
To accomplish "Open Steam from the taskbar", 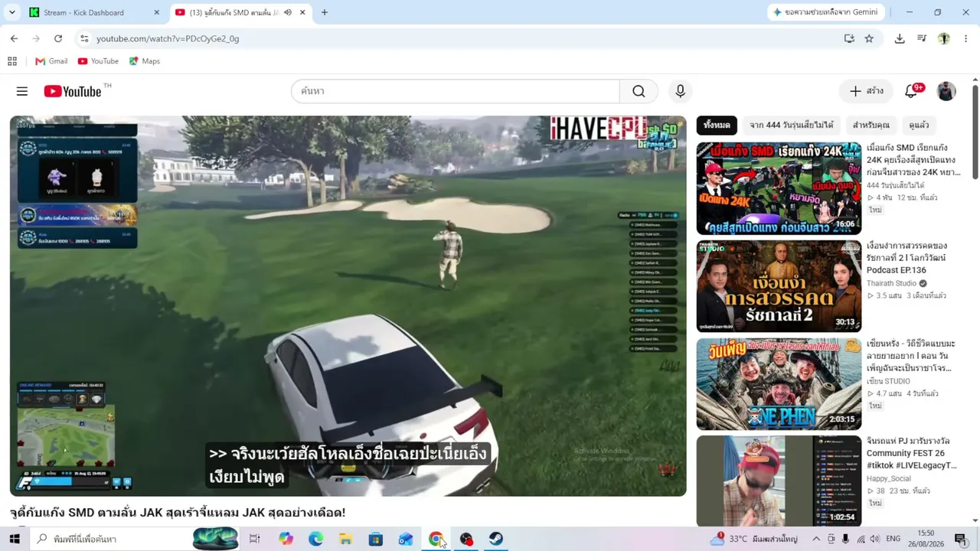I will pyautogui.click(x=496, y=539).
